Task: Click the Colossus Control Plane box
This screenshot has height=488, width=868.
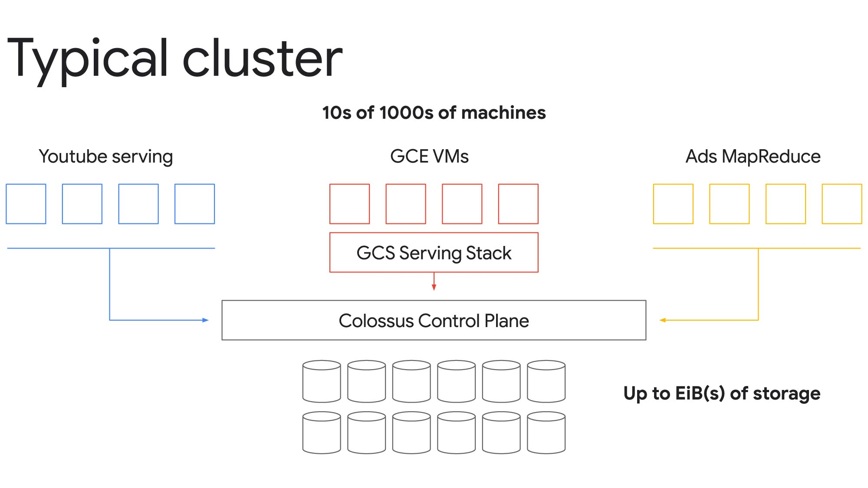Action: 433,321
